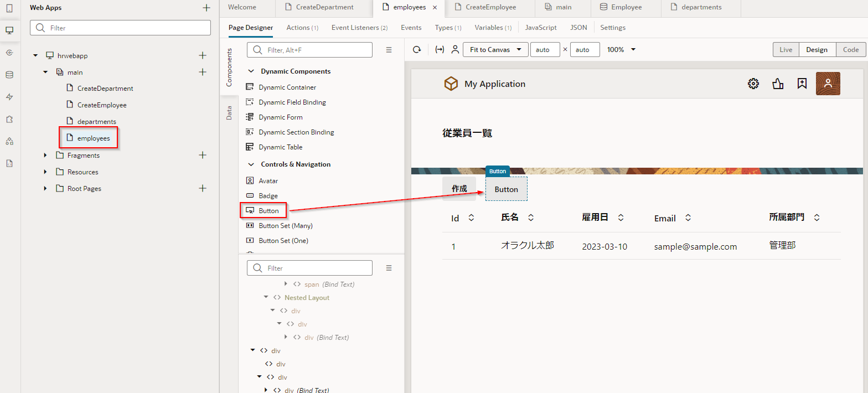Click the 作成 button on canvas
Screen dimensions: 868x393
[x=459, y=189]
